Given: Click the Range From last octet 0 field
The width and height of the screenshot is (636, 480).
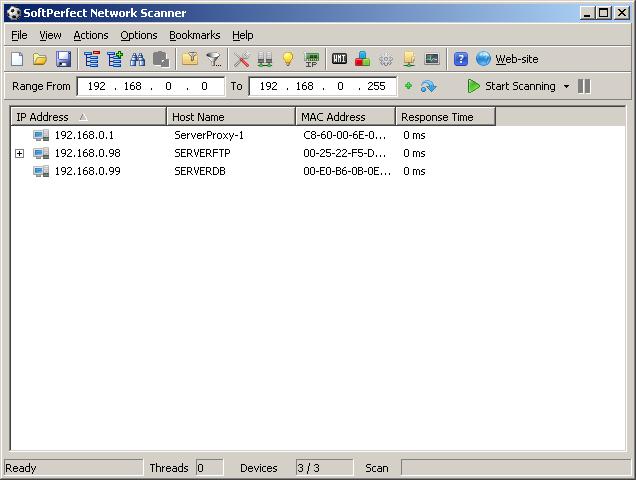Looking at the screenshot, I should tap(204, 86).
